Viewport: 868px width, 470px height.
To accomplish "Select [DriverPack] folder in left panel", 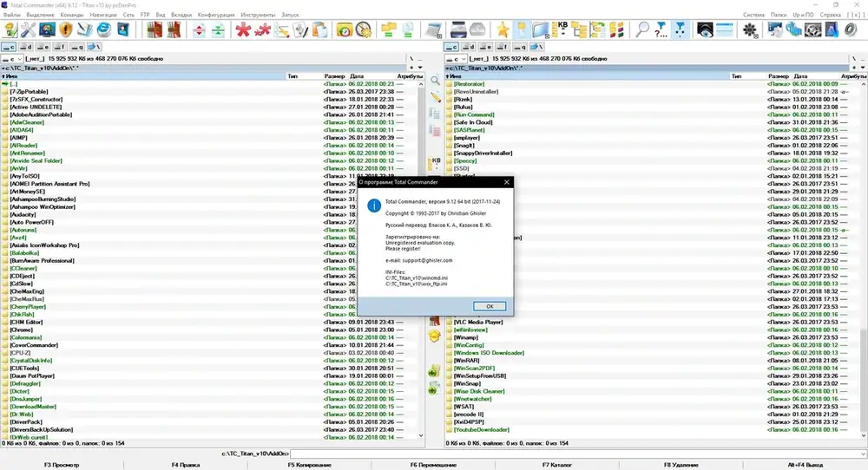I will pos(25,422).
